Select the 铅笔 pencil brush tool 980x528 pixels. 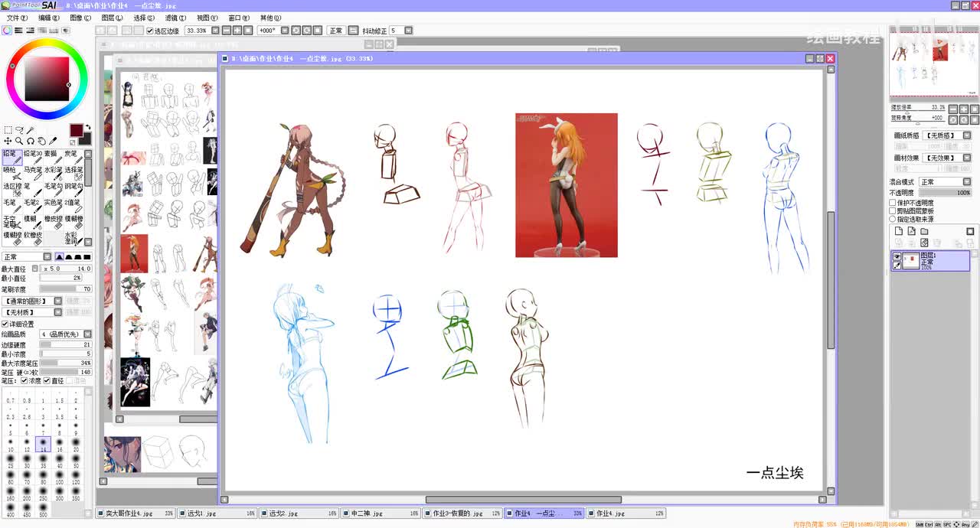pyautogui.click(x=12, y=158)
